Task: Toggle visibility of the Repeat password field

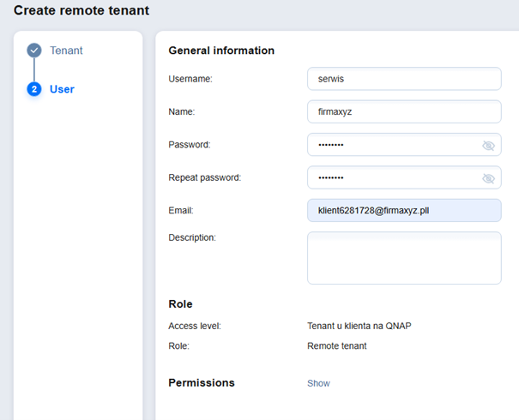Action: click(x=488, y=178)
